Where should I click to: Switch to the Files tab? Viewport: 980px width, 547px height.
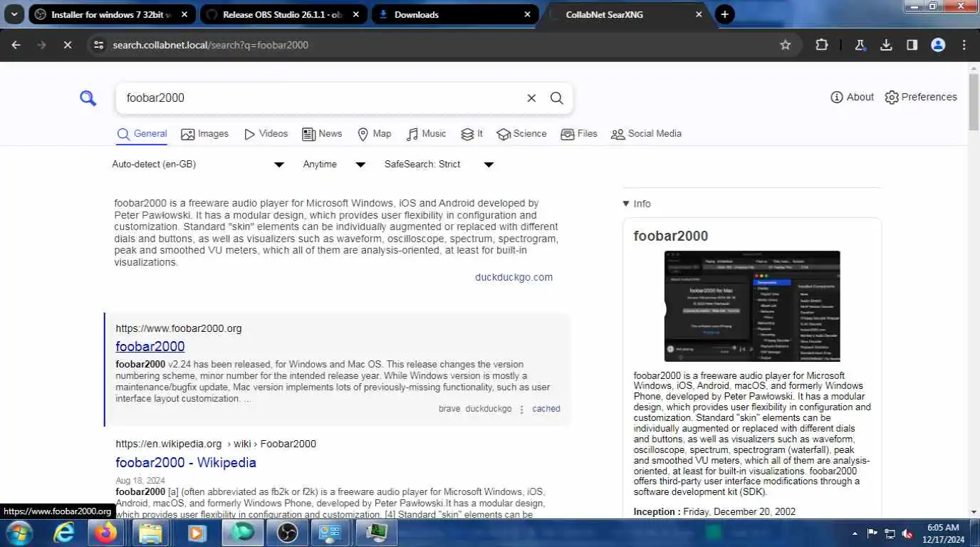coord(579,134)
